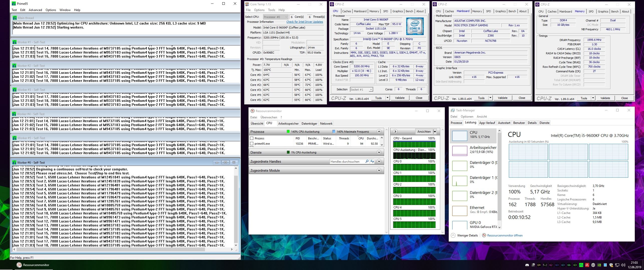The image size is (644, 270).
Task: Click the Worker #6 sub-window minimize button
Action: (217, 162)
